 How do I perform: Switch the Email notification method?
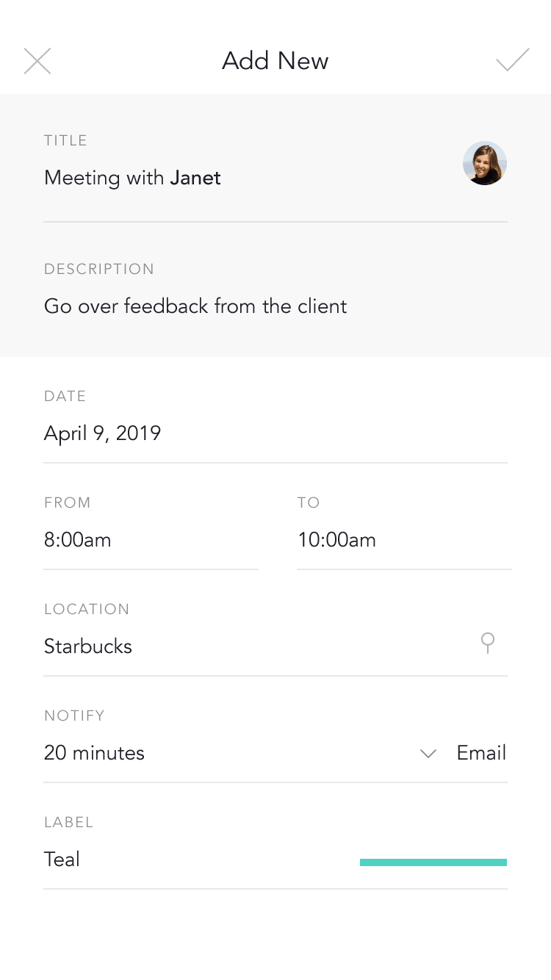click(x=481, y=753)
